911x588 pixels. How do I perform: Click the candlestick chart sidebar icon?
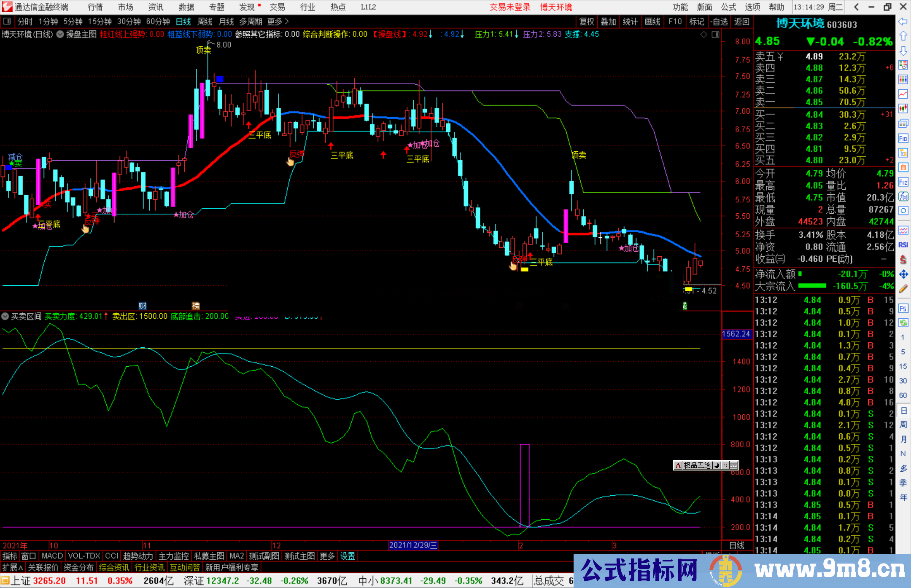point(903,108)
